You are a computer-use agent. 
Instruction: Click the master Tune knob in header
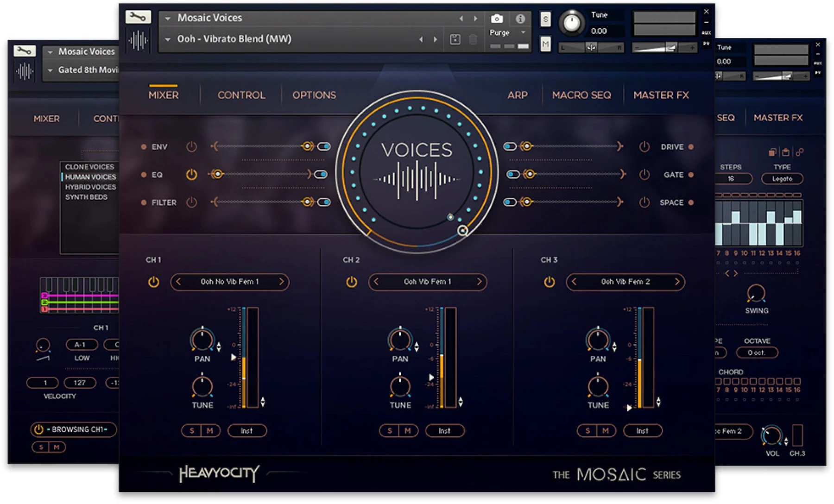click(x=572, y=23)
